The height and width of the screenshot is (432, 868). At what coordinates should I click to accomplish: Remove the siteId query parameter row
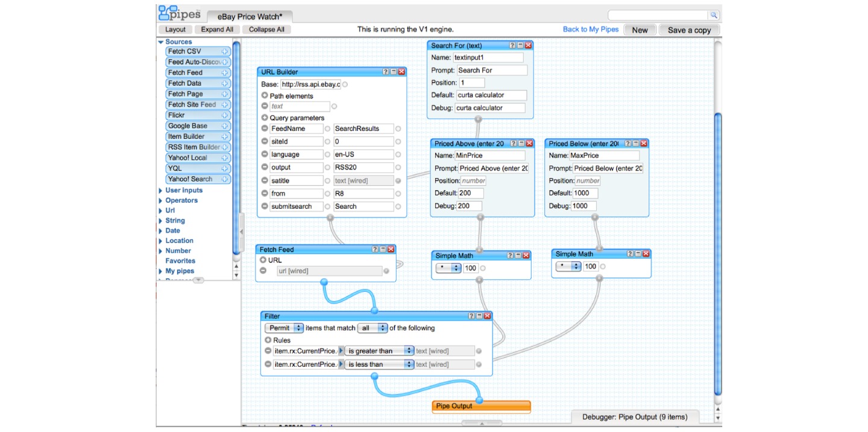coord(265,142)
